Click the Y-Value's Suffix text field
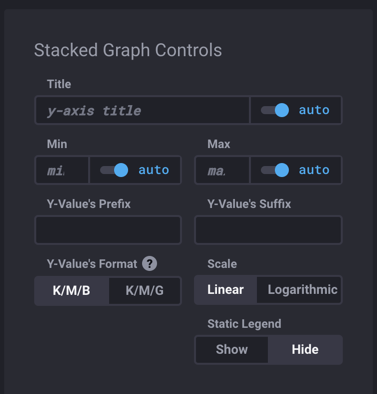Viewport: 377px width, 394px height. (268, 230)
